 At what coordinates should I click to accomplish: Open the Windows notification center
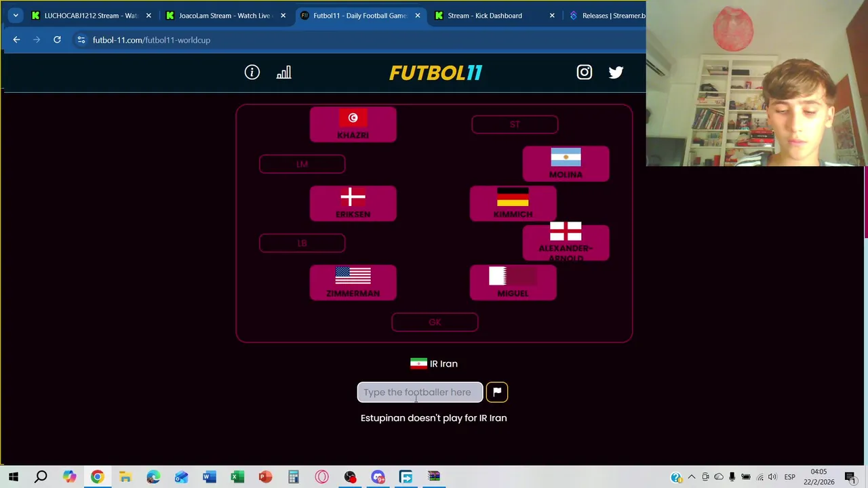click(850, 477)
